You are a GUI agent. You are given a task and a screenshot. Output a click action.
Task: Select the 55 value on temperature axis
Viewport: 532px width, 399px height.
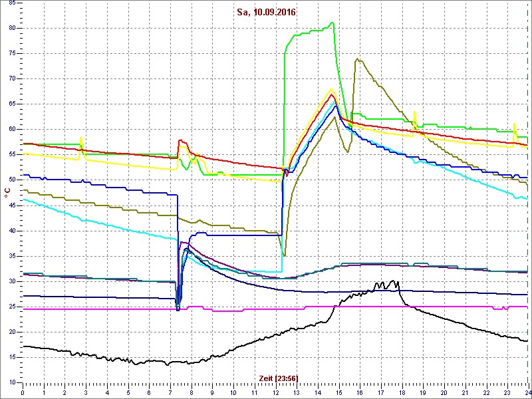pyautogui.click(x=12, y=155)
